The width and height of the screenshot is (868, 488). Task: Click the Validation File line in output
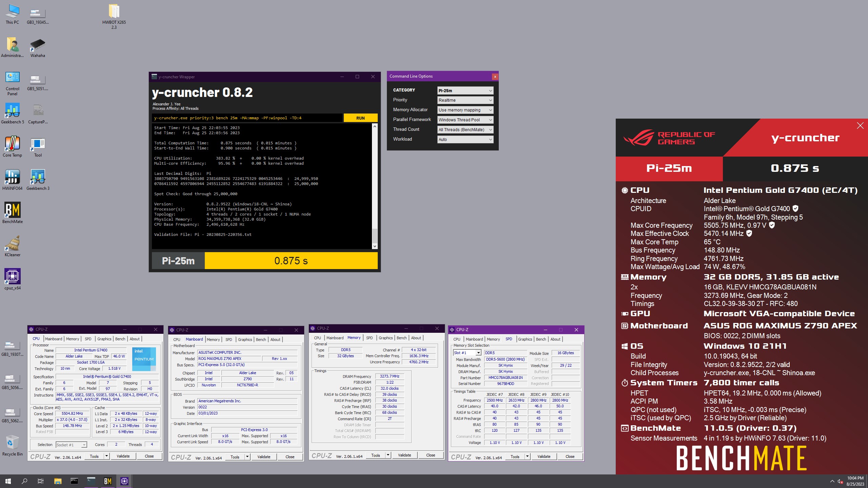203,235
